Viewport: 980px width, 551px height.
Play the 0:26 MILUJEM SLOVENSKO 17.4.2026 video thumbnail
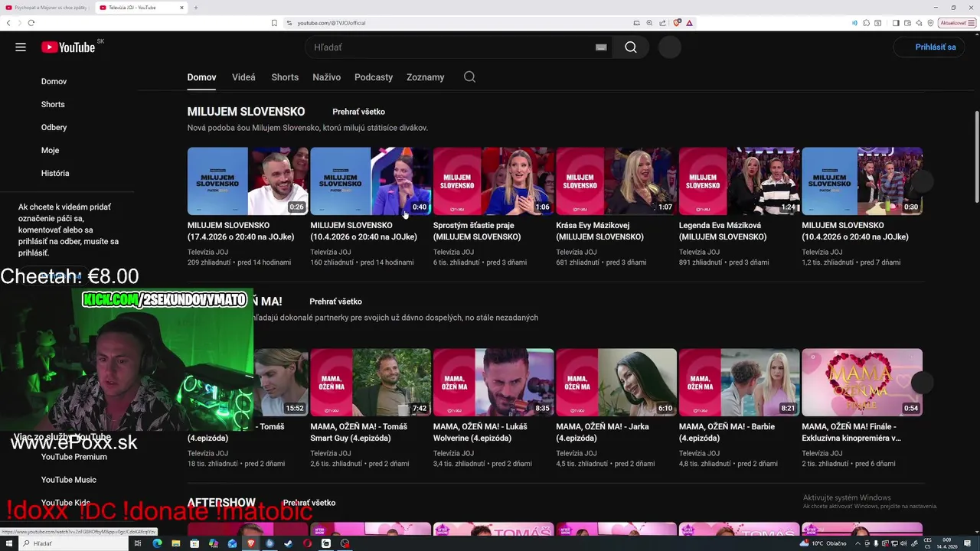[x=248, y=181]
